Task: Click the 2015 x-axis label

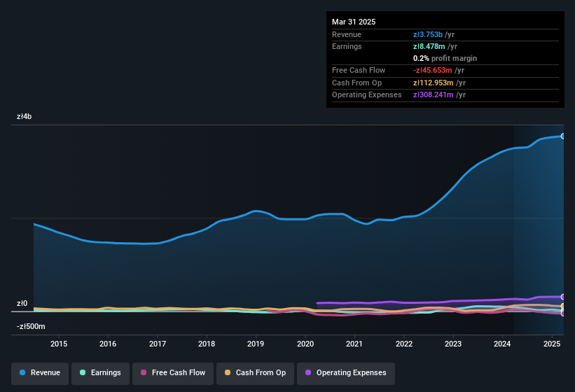Action: point(59,344)
